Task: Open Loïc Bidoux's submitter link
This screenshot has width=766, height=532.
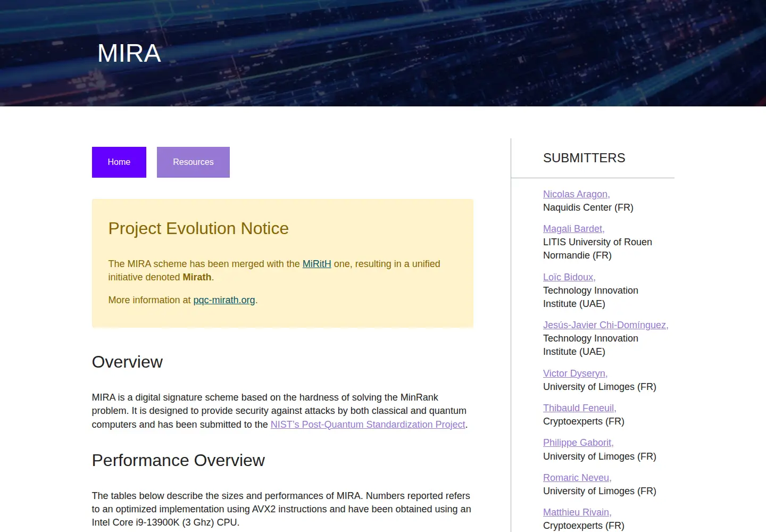Action: pyautogui.click(x=569, y=277)
